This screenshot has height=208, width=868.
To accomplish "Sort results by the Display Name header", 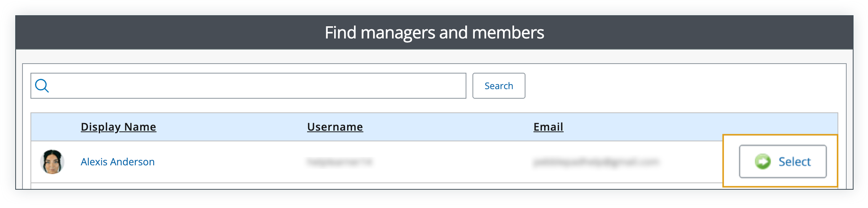I will click(119, 127).
